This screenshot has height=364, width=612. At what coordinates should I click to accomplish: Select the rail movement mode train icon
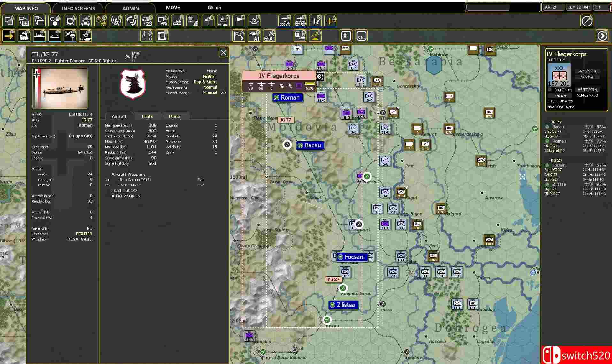pos(24,36)
